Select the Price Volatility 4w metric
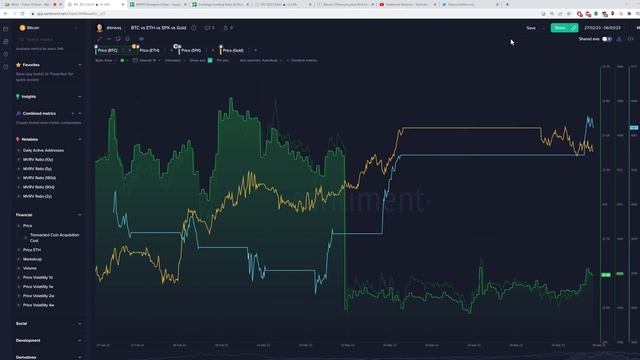The width and height of the screenshot is (640, 360). pyautogui.click(x=38, y=305)
